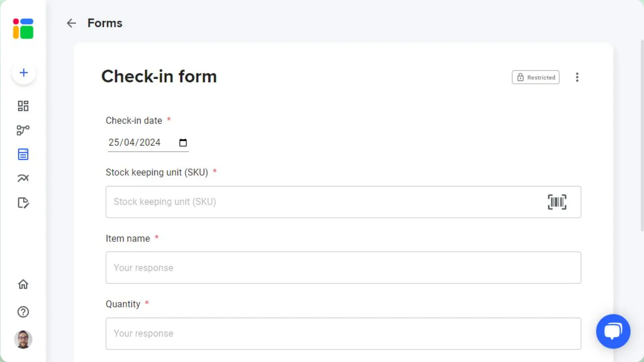Focus the Item name response field
The width and height of the screenshot is (644, 362).
pyautogui.click(x=343, y=268)
